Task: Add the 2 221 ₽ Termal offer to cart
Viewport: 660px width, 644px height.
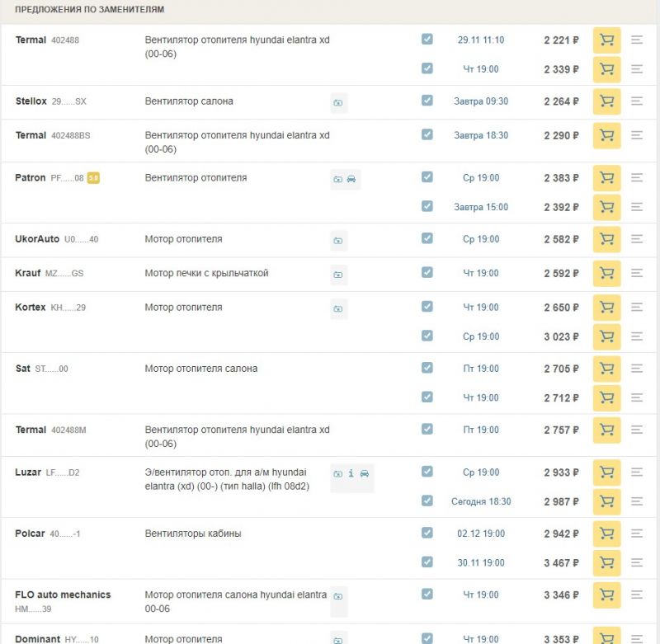Action: [606, 40]
